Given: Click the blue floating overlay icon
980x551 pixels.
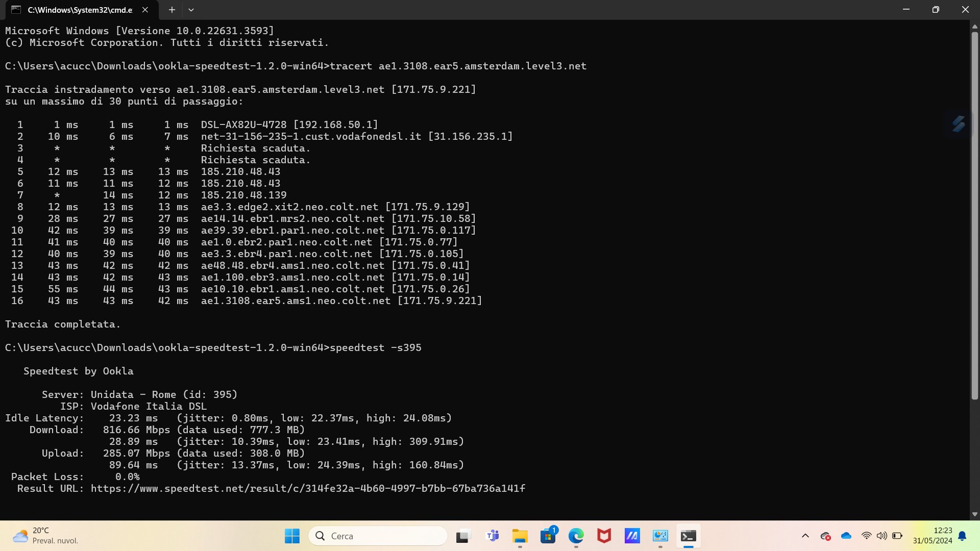Looking at the screenshot, I should tap(958, 124).
